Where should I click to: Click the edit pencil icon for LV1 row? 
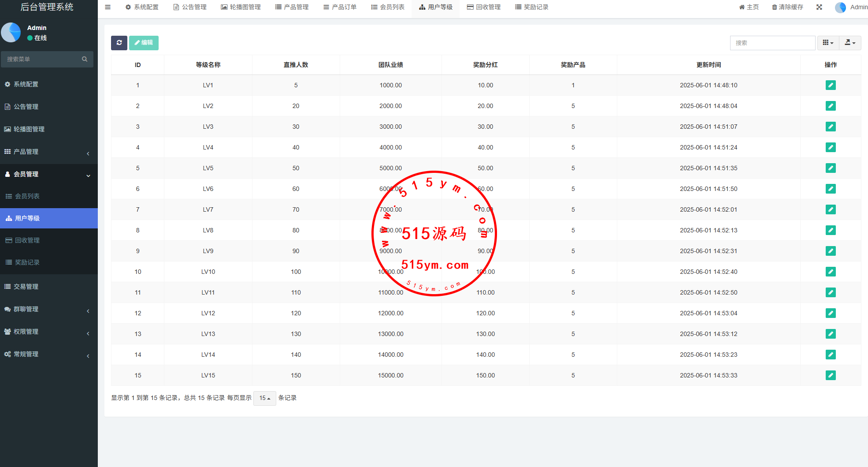point(831,85)
